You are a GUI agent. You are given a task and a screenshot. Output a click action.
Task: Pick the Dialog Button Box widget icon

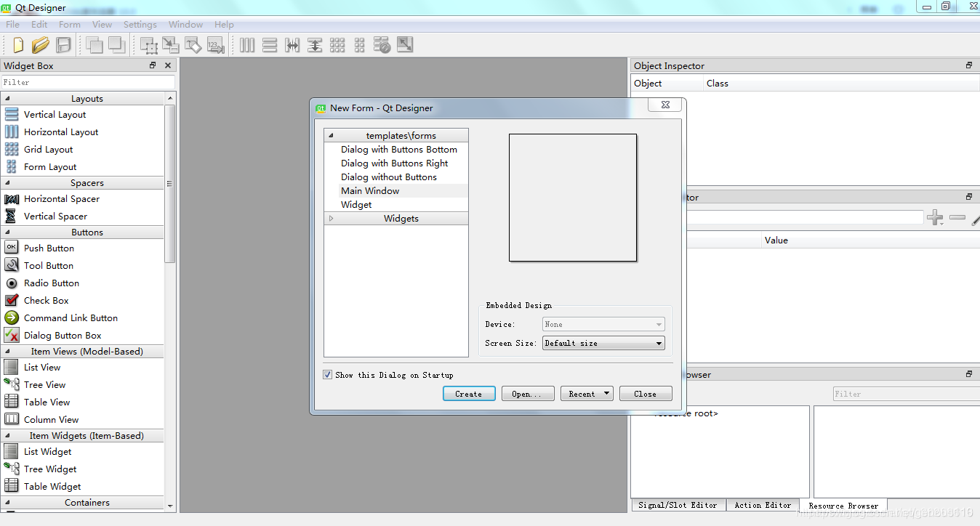[x=12, y=335]
